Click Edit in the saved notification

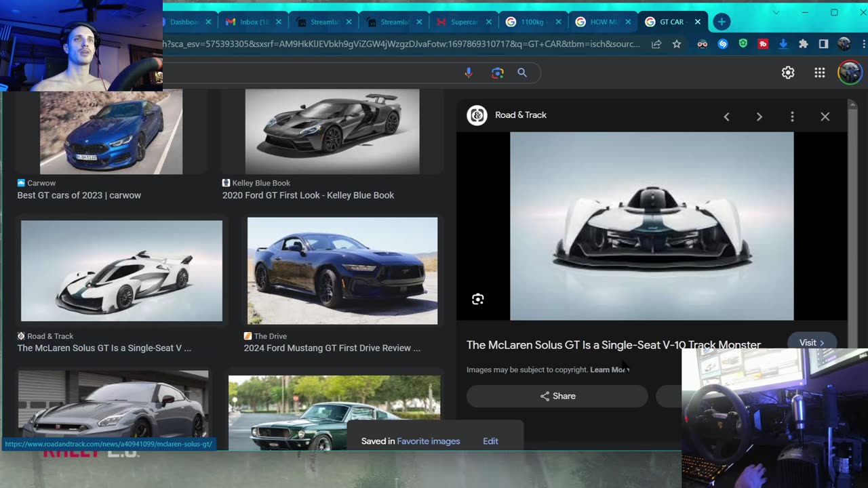[x=490, y=441]
